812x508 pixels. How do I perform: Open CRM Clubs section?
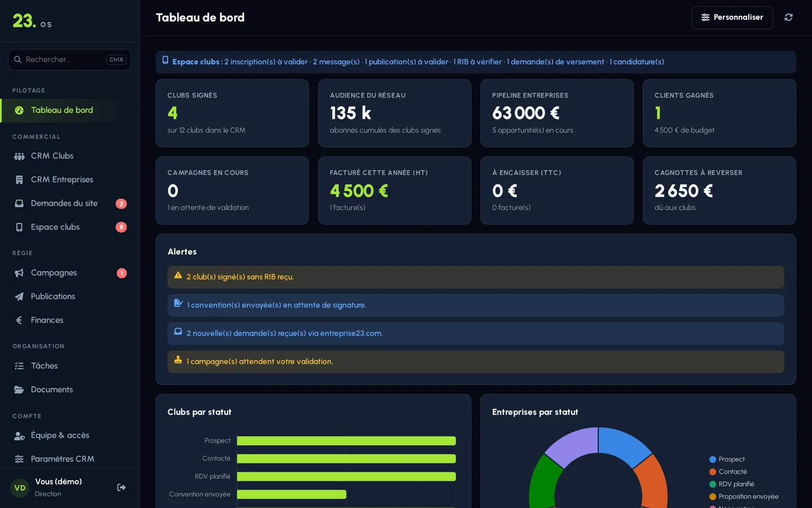point(70,156)
